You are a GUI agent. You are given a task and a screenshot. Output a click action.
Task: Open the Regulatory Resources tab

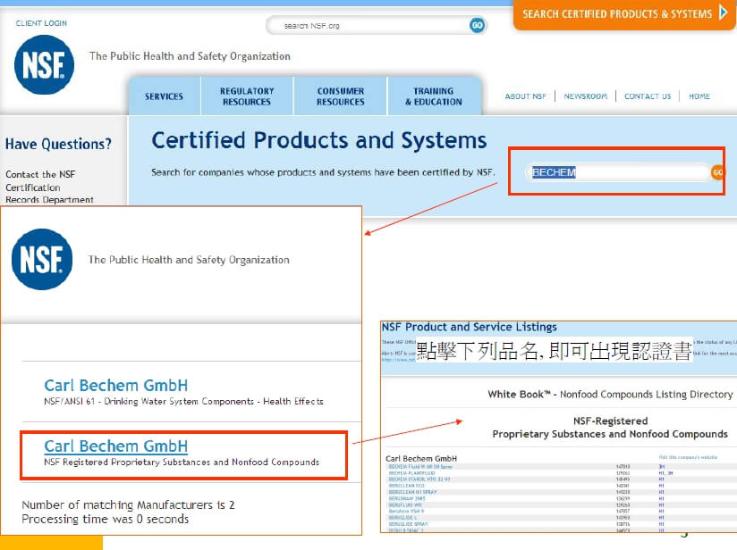pos(247,97)
